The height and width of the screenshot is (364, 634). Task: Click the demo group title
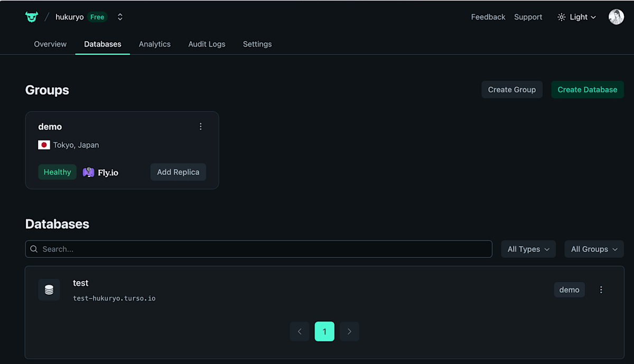(50, 127)
